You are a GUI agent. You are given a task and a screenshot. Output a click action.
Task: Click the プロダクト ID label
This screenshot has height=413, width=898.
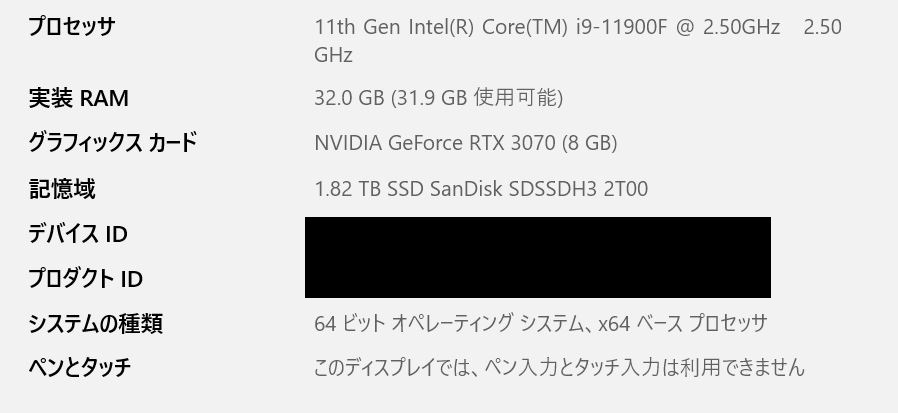[85, 279]
